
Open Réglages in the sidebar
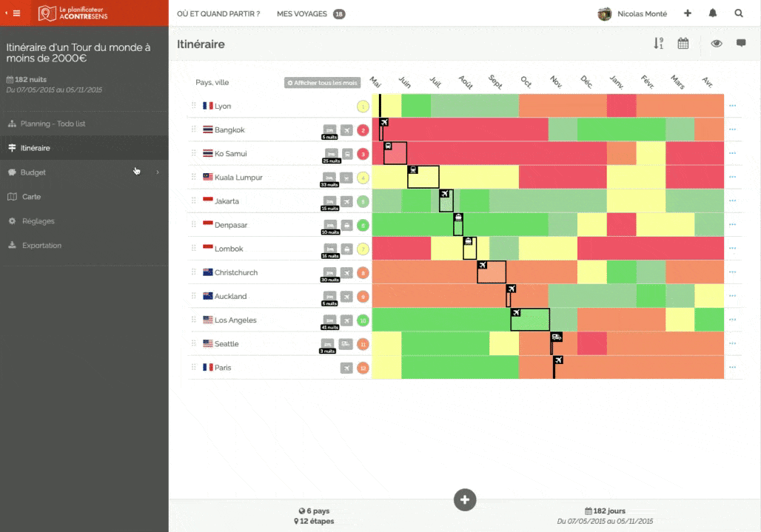[x=84, y=221]
